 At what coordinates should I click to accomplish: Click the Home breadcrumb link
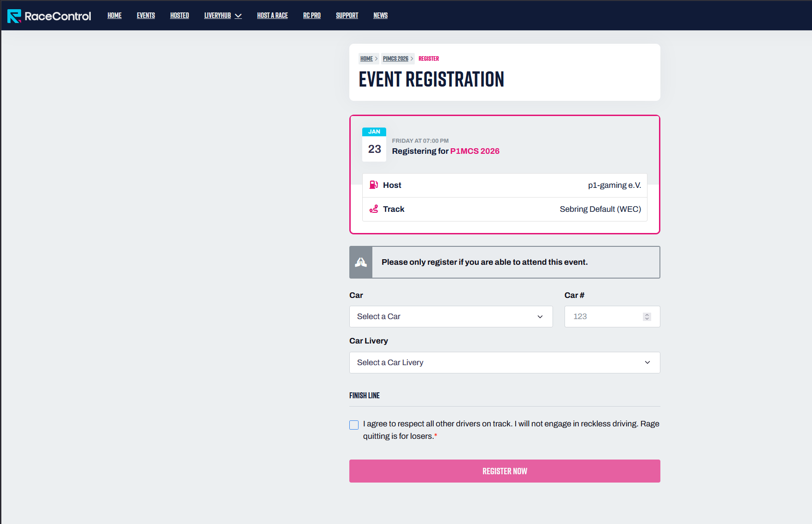pyautogui.click(x=366, y=58)
